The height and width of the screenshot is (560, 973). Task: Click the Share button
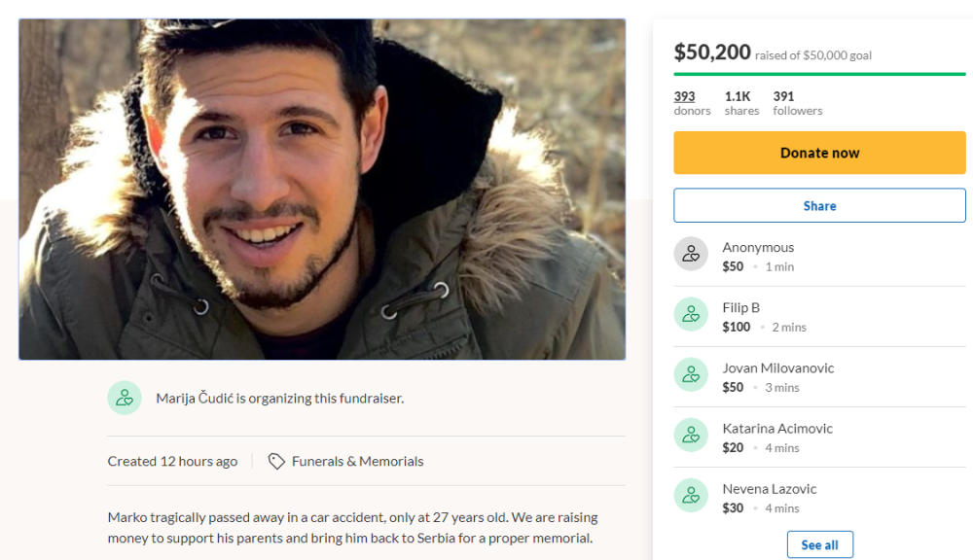[819, 205]
